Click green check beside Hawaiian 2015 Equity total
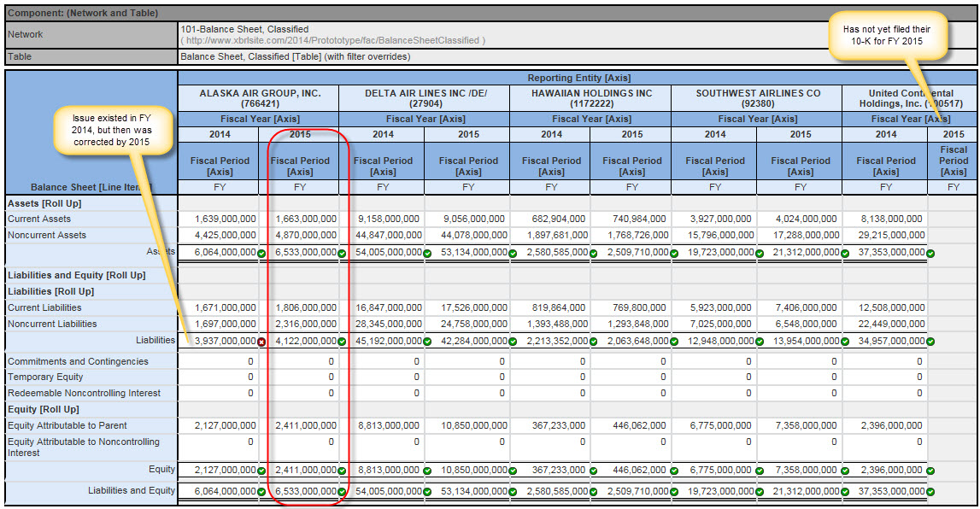 [x=673, y=471]
